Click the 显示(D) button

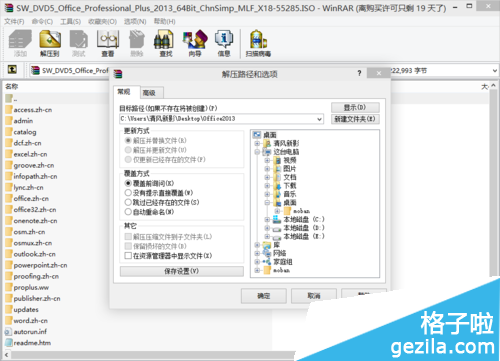pos(355,107)
